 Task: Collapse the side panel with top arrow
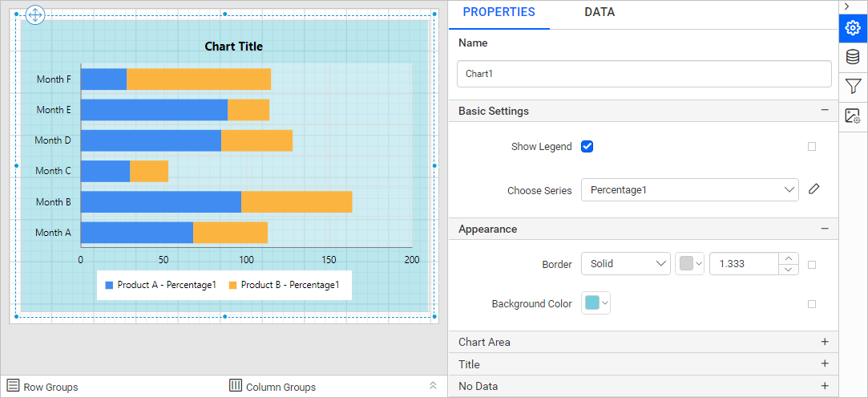pyautogui.click(x=847, y=6)
